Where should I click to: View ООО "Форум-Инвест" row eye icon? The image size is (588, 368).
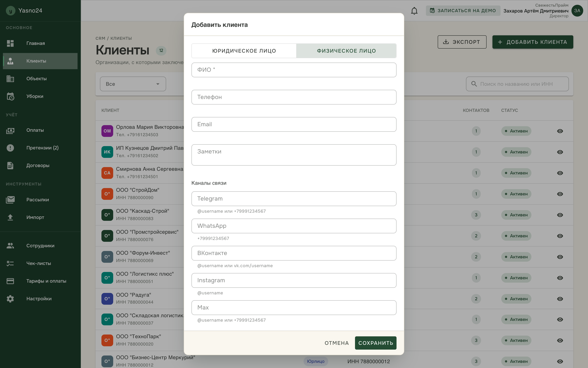[560, 257]
